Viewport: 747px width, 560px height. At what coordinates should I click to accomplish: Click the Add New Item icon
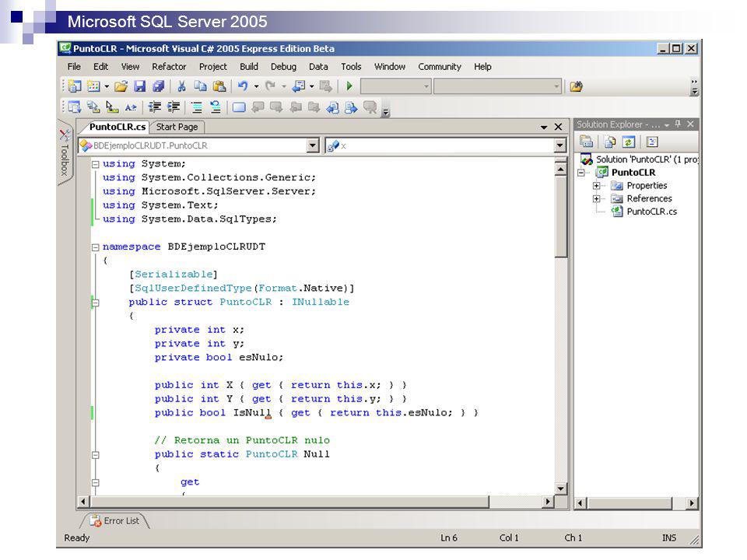(93, 86)
